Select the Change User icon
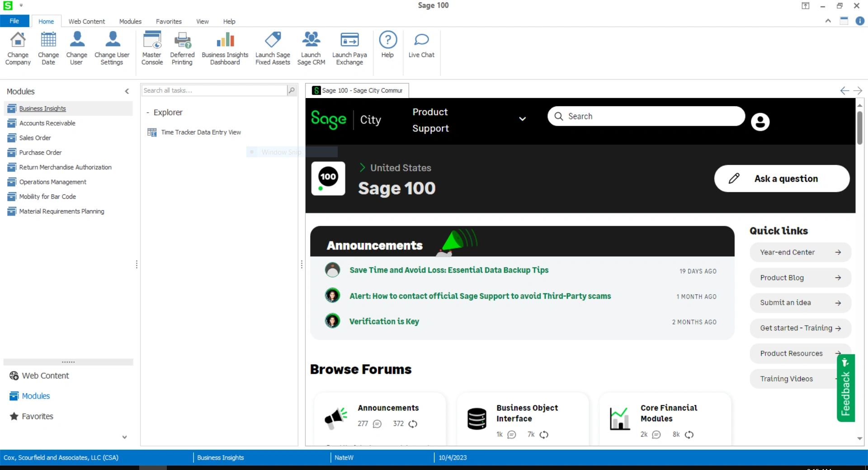This screenshot has width=868, height=470. tap(76, 47)
